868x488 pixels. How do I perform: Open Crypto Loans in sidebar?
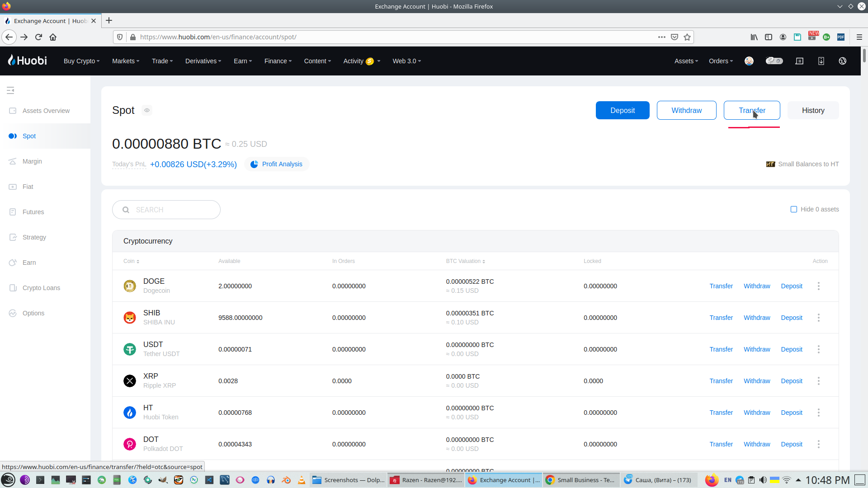[x=41, y=288]
